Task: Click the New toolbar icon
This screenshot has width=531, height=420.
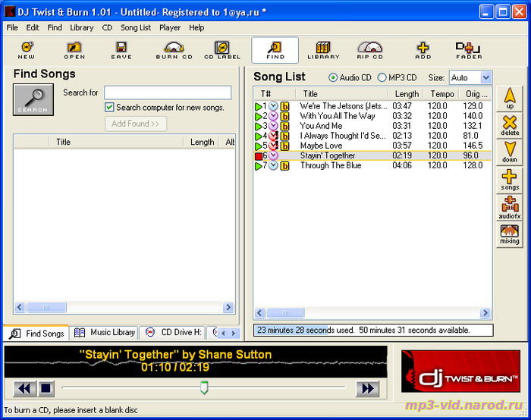Action: click(27, 50)
